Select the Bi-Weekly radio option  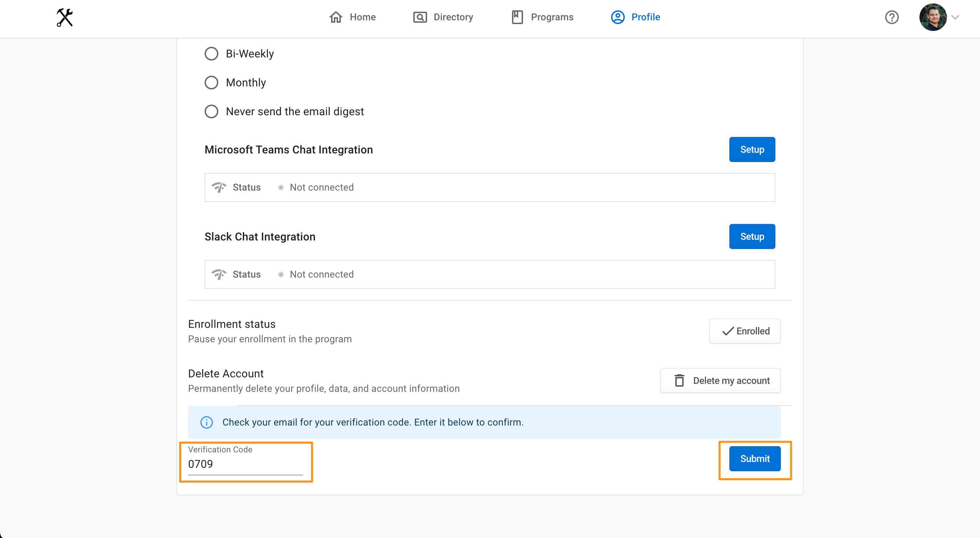(x=211, y=54)
